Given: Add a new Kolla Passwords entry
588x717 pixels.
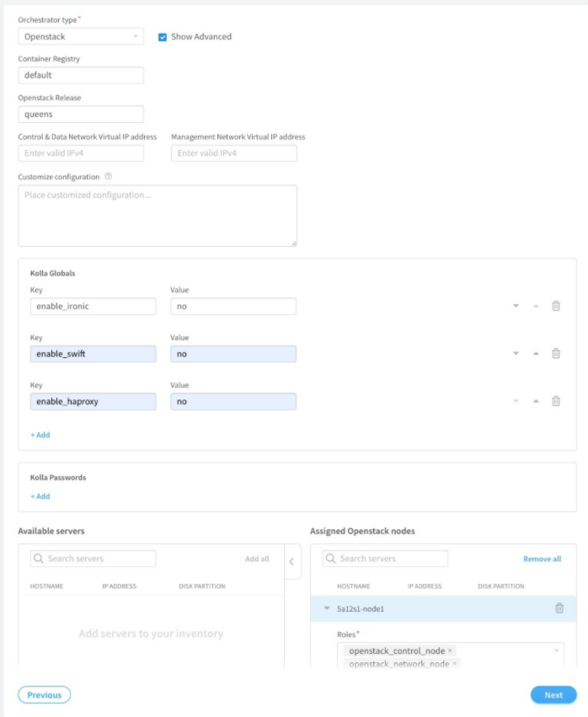Looking at the screenshot, I should [x=40, y=496].
